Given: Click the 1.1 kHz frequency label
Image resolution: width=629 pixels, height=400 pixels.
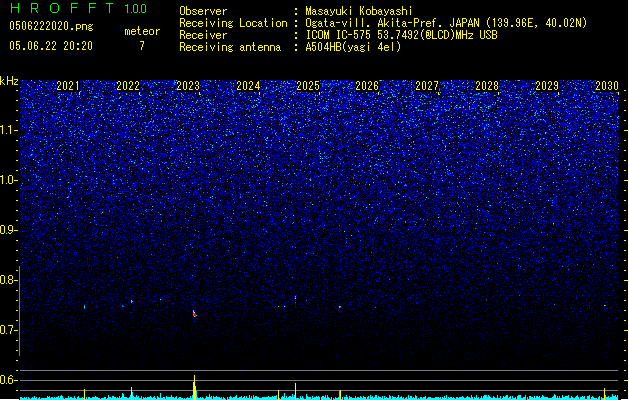Looking at the screenshot, I should (8, 130).
